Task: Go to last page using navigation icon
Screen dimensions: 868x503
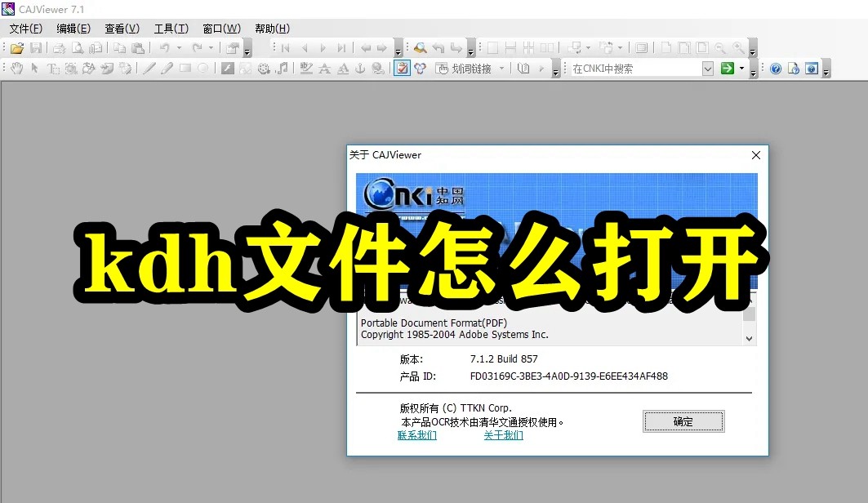Action: [342, 48]
